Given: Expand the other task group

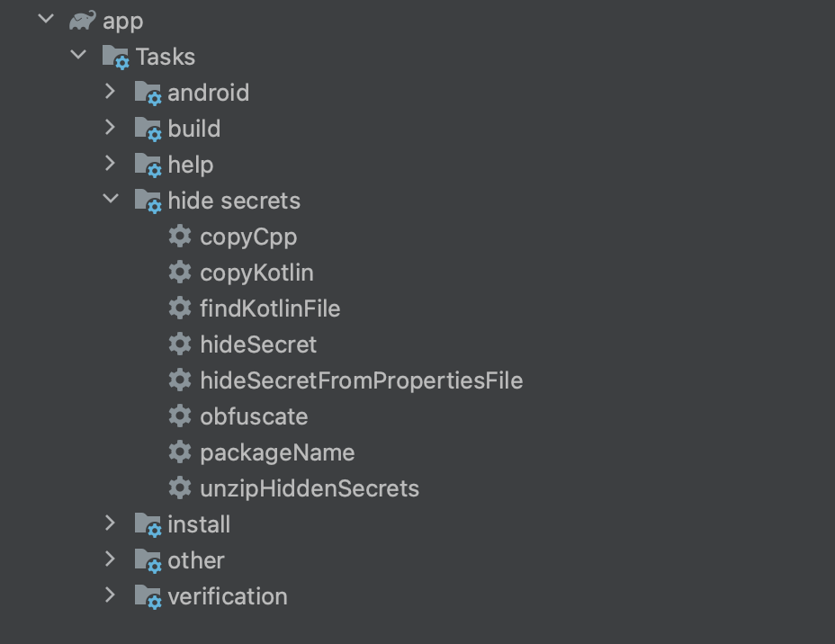Looking at the screenshot, I should [x=111, y=559].
